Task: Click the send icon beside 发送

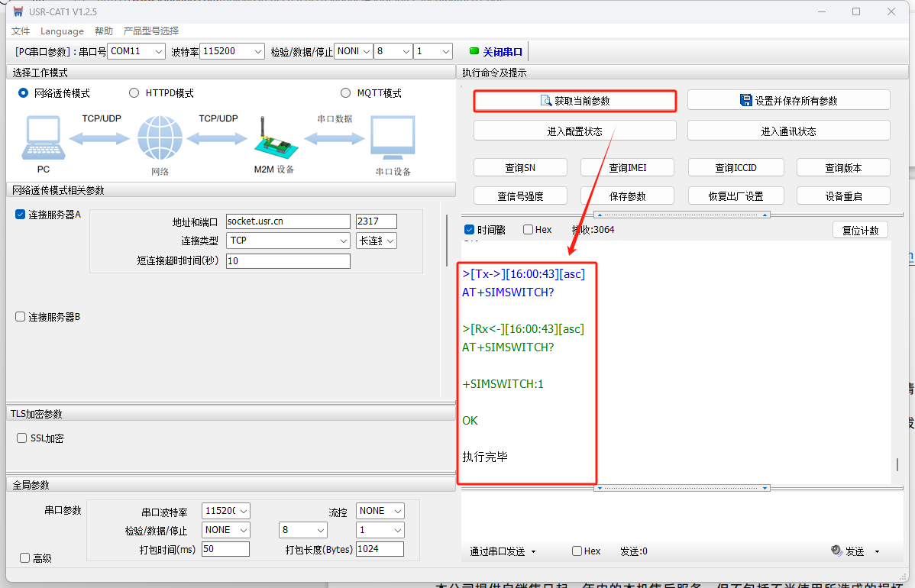Action: click(836, 551)
